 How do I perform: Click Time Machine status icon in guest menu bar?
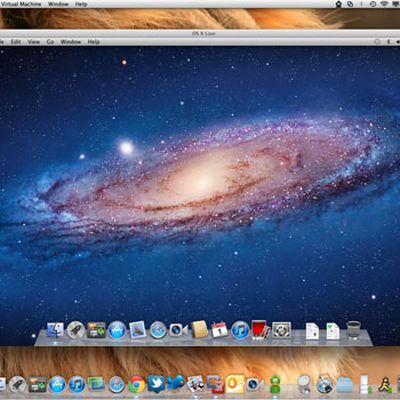click(377, 42)
